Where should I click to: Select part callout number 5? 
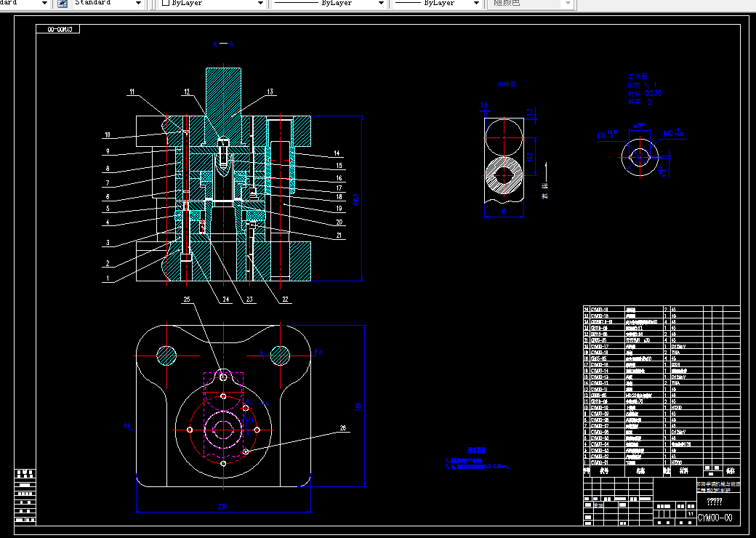point(108,209)
